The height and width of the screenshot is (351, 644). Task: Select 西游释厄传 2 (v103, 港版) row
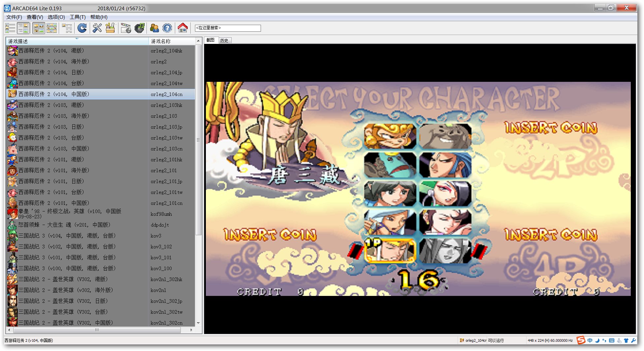click(x=101, y=105)
